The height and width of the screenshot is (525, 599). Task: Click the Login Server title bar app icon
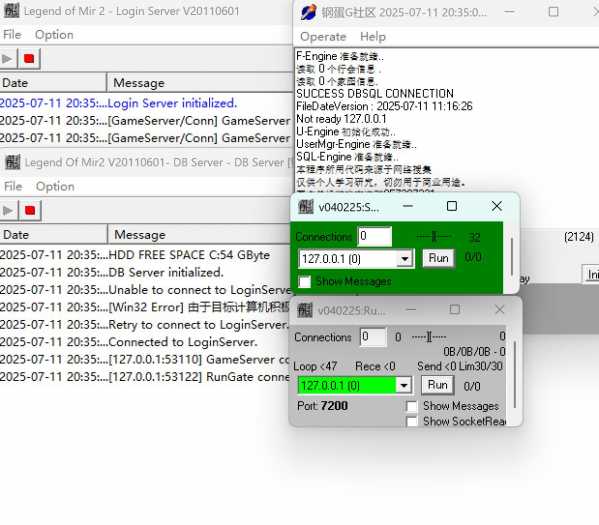tap(11, 11)
